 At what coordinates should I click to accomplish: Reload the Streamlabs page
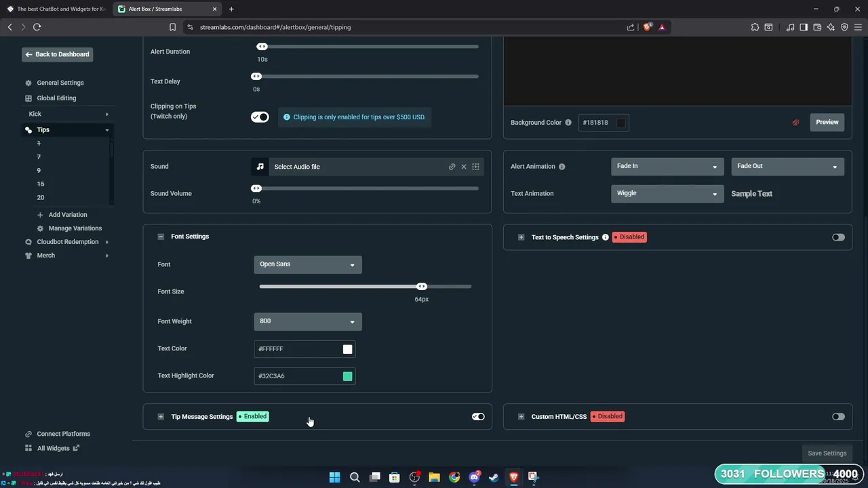tap(37, 27)
